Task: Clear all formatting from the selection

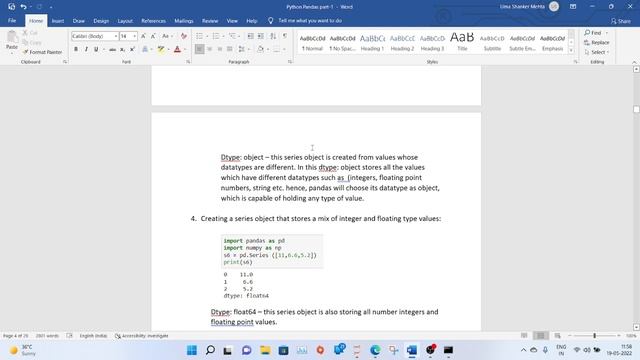Action: click(x=184, y=36)
